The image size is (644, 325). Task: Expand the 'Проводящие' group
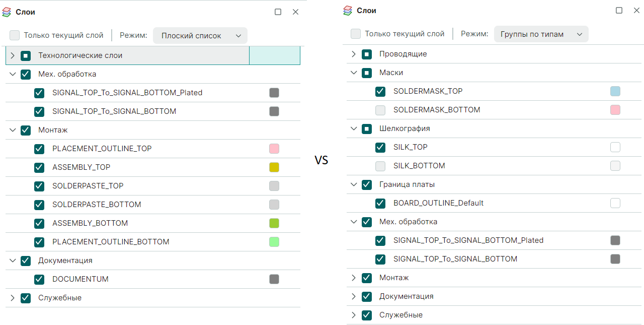click(x=354, y=54)
